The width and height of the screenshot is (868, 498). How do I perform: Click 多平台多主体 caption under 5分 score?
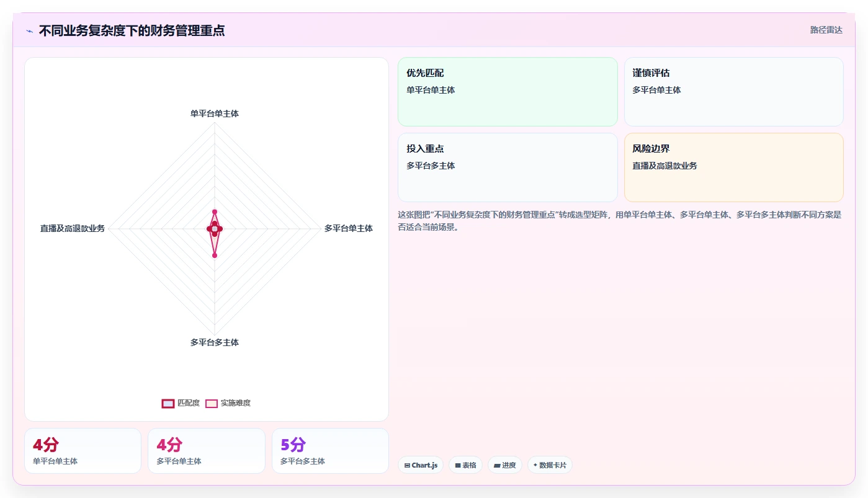303,461
